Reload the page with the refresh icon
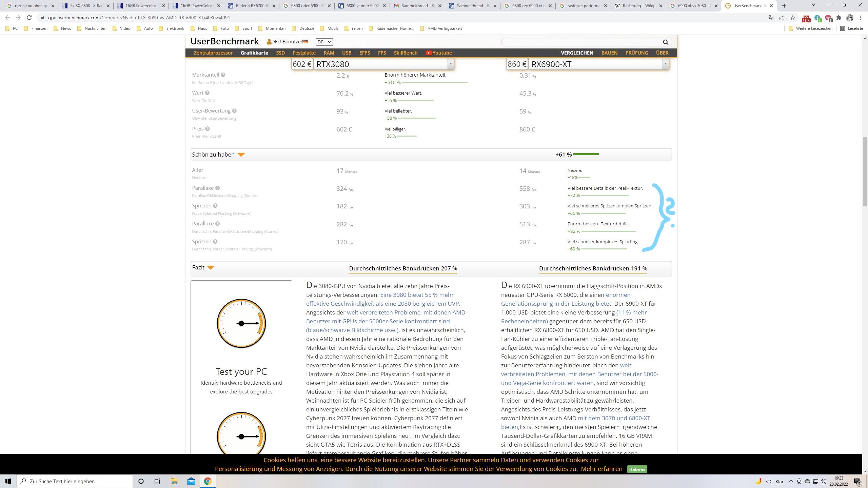868x488 pixels. tap(29, 18)
